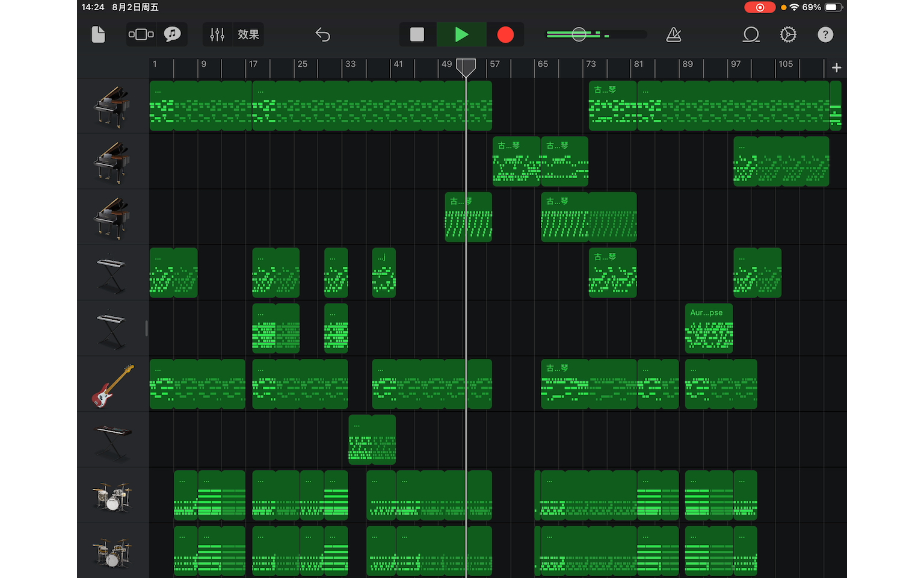Stop playback
This screenshot has width=924, height=578.
[417, 34]
